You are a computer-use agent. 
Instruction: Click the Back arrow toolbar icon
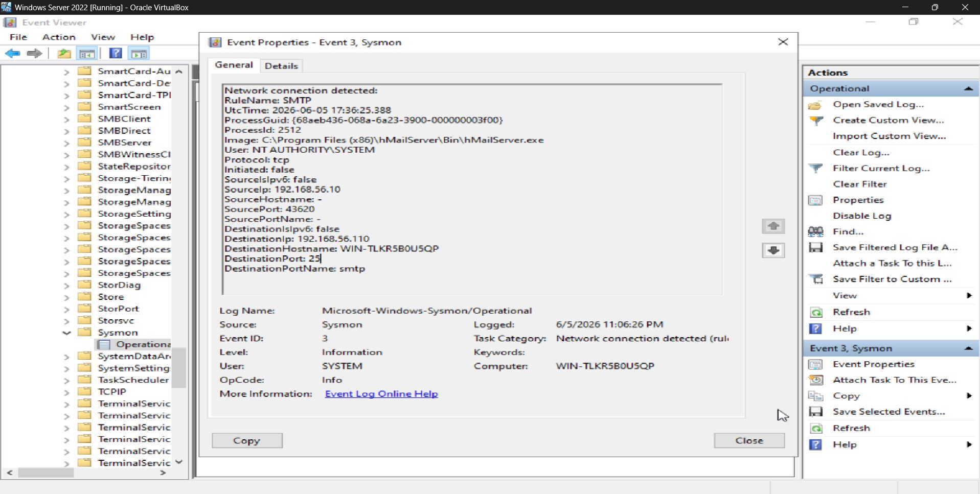12,54
